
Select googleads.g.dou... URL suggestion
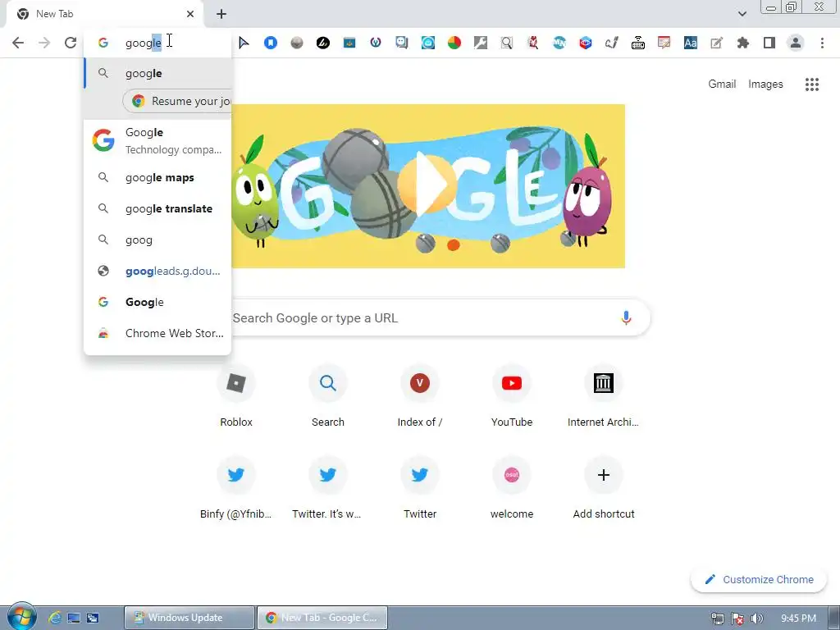coord(157,271)
